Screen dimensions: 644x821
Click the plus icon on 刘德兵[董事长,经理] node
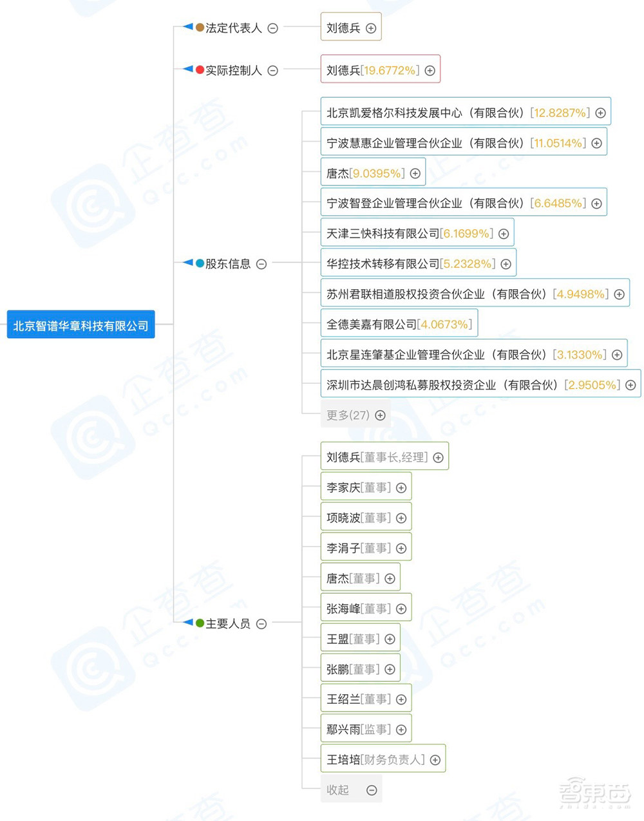pos(438,457)
